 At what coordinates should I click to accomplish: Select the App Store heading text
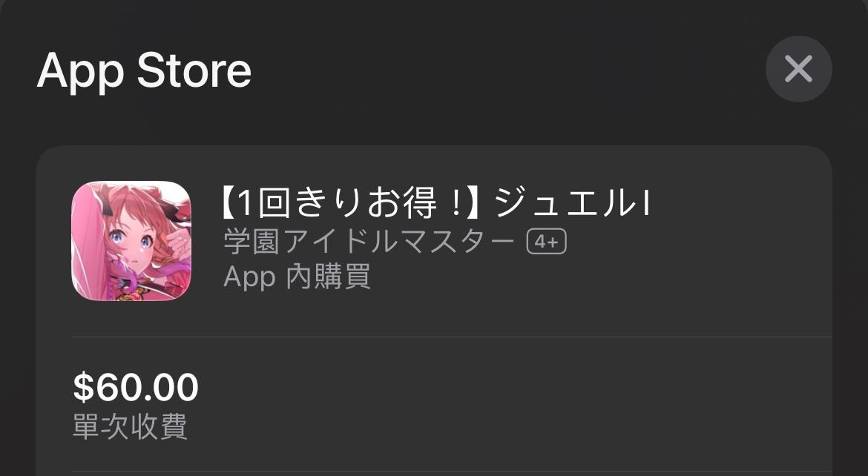coord(144,70)
